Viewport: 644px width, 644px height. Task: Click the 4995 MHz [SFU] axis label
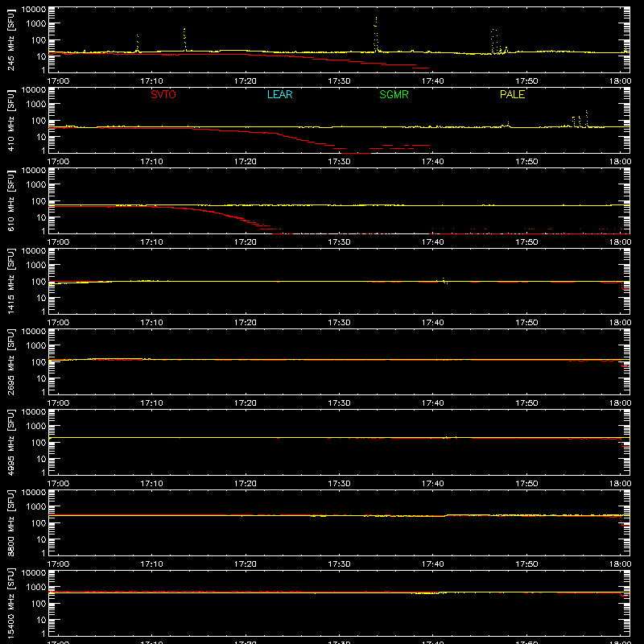coord(11,442)
